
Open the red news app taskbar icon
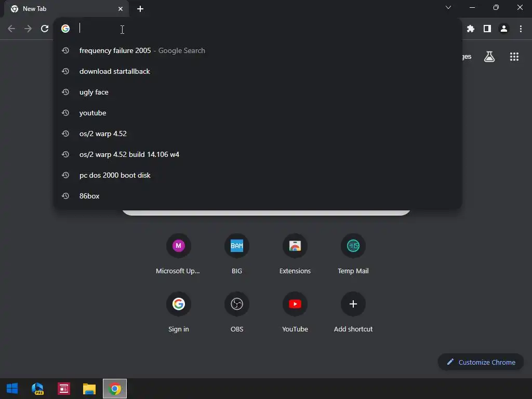(x=63, y=389)
